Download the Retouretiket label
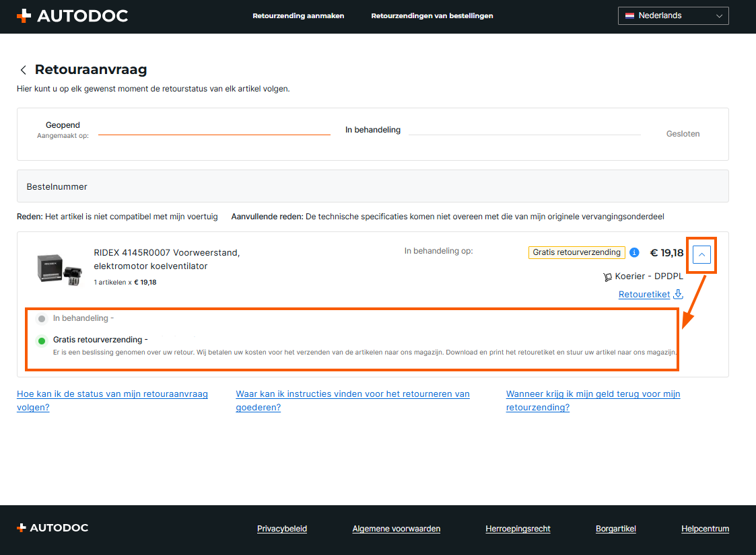This screenshot has width=756, height=555. pos(644,294)
